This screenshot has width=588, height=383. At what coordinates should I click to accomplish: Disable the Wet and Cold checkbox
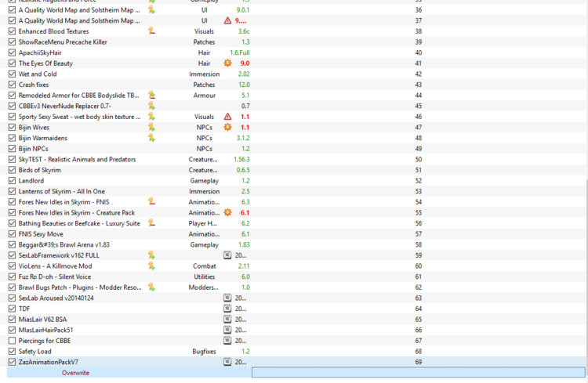tap(12, 74)
